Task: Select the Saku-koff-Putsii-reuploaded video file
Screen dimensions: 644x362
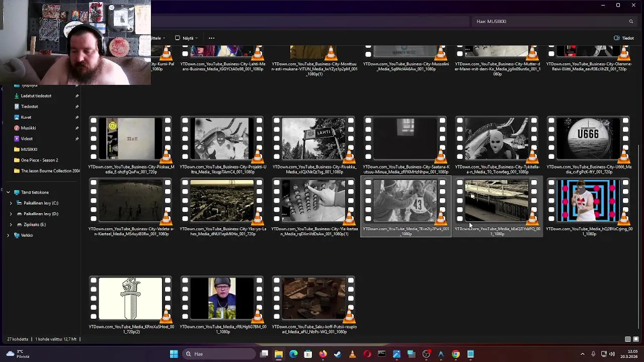Action: click(x=314, y=305)
